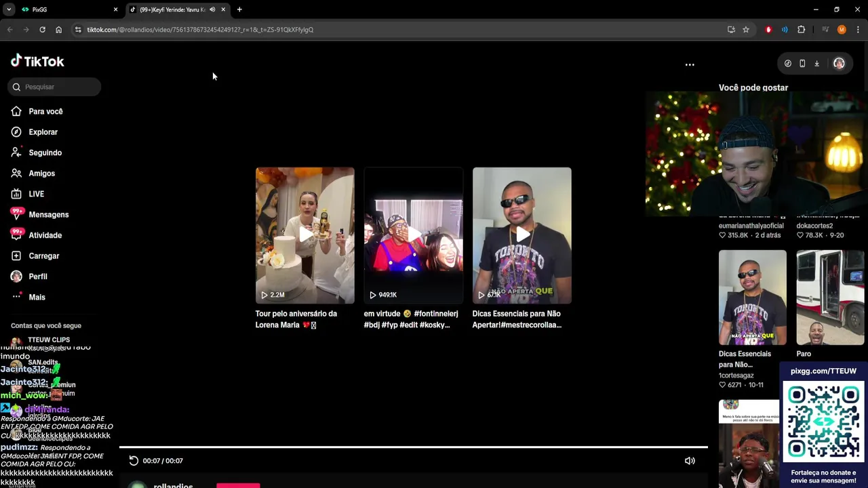Click the download desktop app icon
This screenshot has width=868, height=488.
pos(816,64)
